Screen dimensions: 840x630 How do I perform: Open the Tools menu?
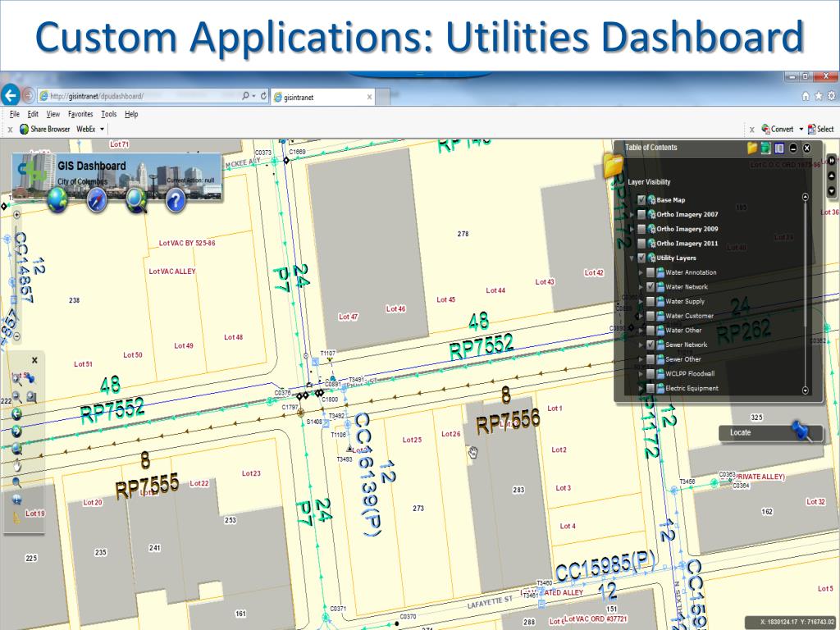[x=109, y=114]
